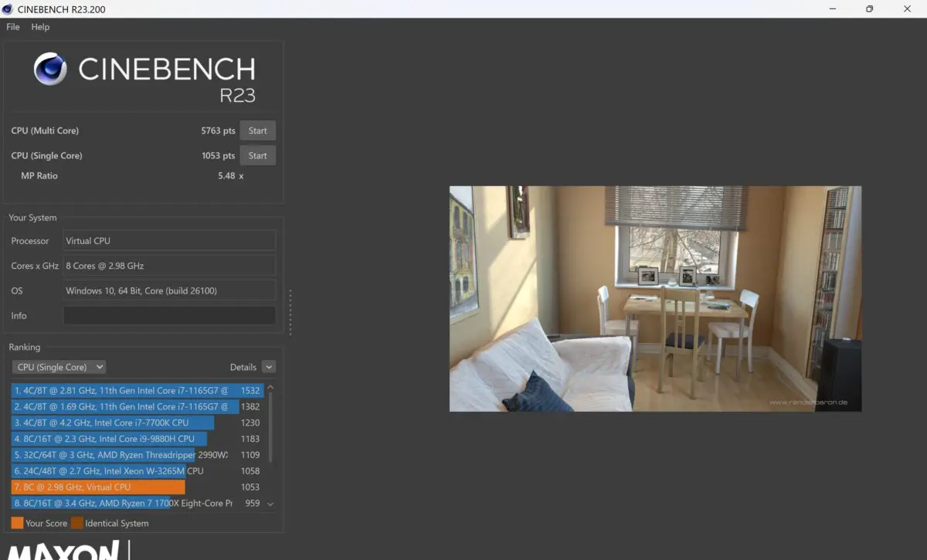The image size is (927, 560).
Task: Open the CPU (Single Core) ranking dropdown
Action: (x=59, y=367)
